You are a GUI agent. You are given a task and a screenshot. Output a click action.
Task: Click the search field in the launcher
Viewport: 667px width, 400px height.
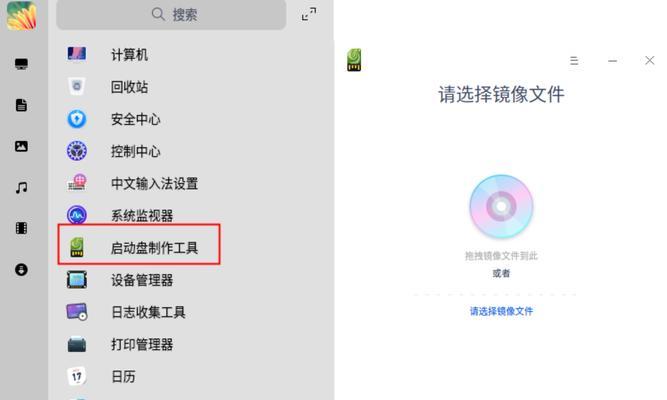171,15
